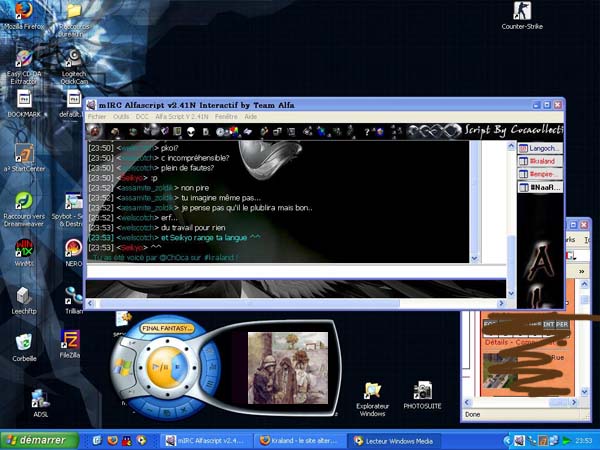Viewport: 600px width, 450px height.
Task: Click the 23:53 system tray clock
Action: pyautogui.click(x=584, y=441)
